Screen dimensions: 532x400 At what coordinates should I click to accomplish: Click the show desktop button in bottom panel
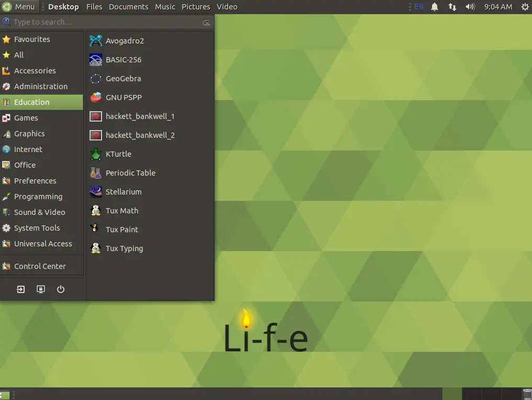point(5,395)
